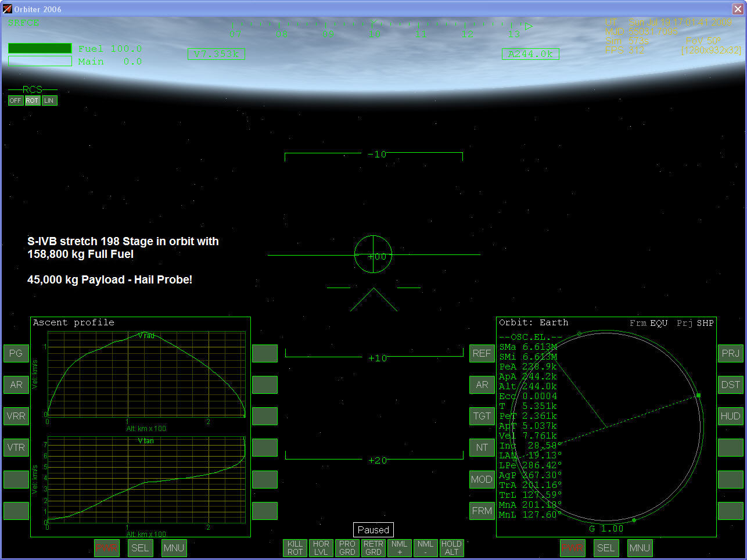Click AR button on Orbit MFD
Viewport: 747px width, 560px height.
[x=482, y=385]
